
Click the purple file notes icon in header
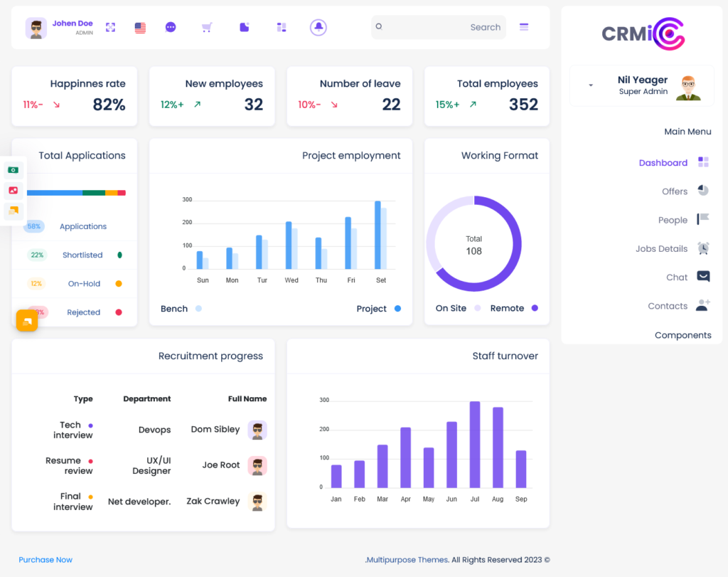245,28
